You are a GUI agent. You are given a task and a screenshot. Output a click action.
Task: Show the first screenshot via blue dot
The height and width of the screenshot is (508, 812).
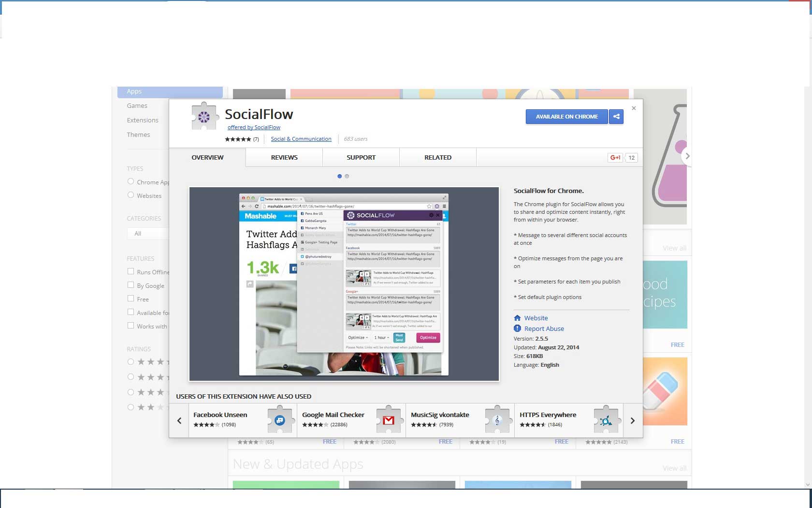pos(339,176)
